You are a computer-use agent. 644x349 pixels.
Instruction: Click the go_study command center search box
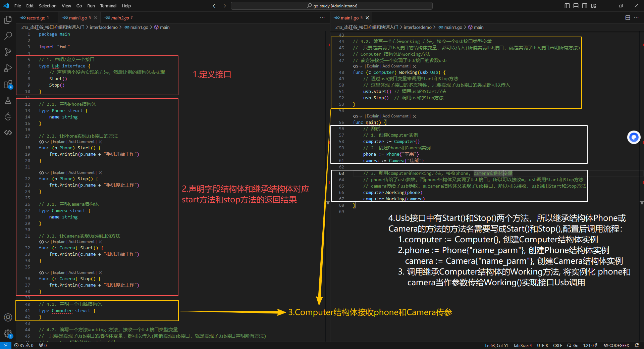click(x=331, y=6)
